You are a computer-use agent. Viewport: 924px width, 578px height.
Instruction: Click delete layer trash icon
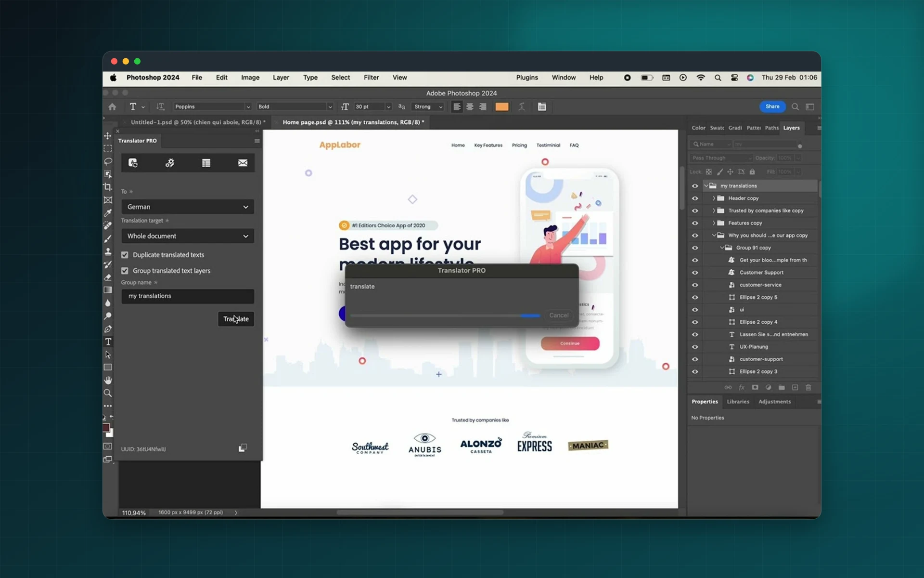click(x=808, y=387)
